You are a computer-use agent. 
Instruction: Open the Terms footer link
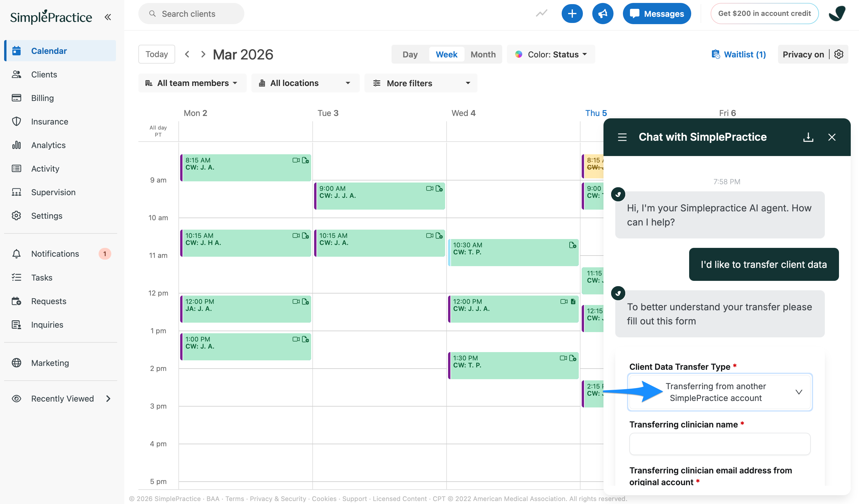point(235,498)
